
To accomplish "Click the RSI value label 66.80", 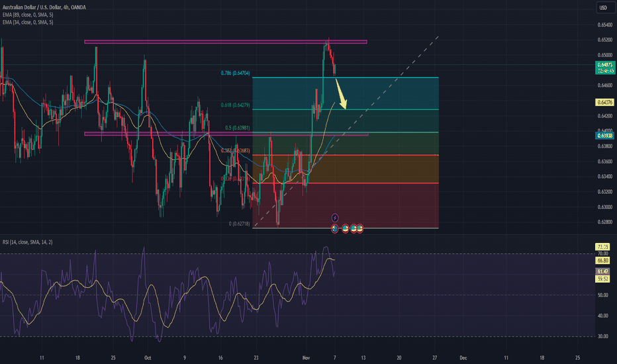I will click(603, 261).
